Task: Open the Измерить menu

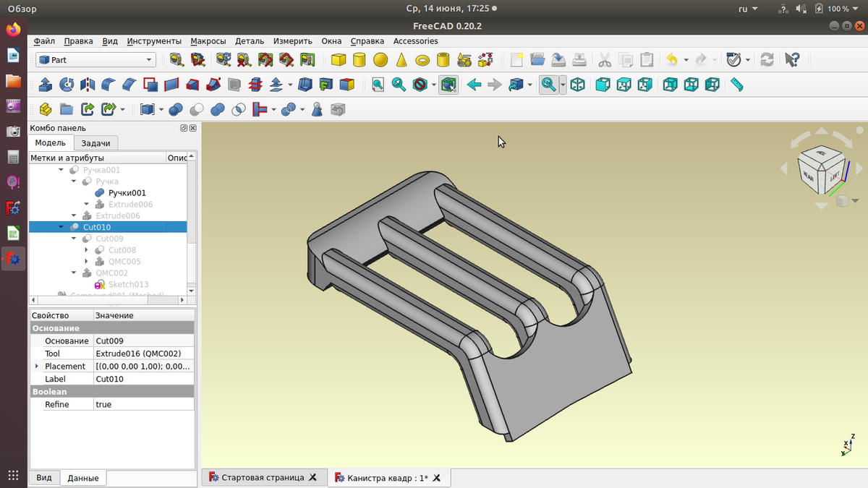Action: [x=292, y=41]
